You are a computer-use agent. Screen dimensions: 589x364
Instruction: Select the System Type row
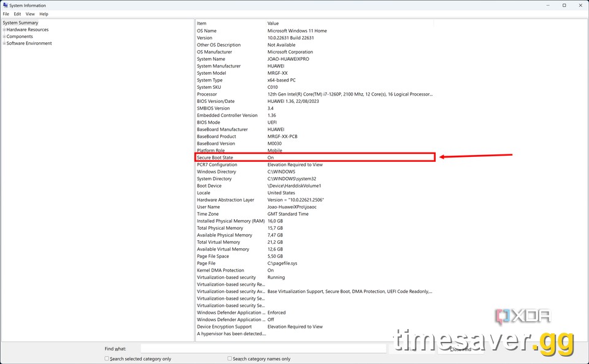pyautogui.click(x=314, y=80)
